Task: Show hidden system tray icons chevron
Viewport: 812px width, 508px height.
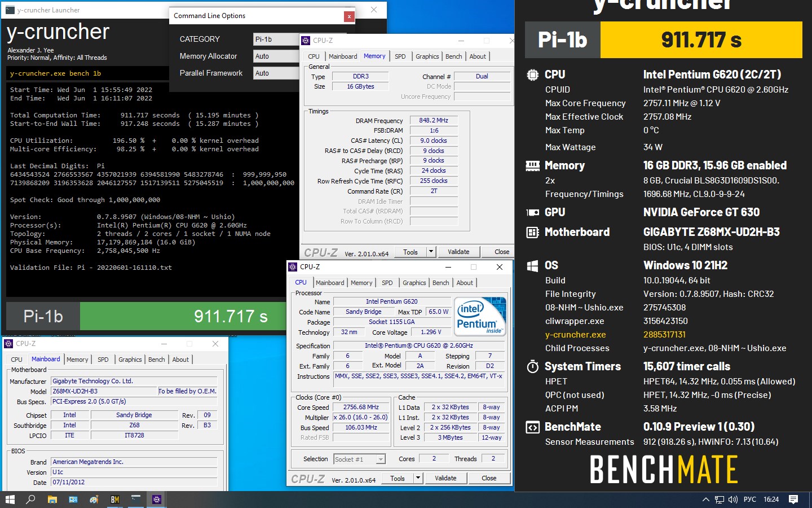Action: pos(705,500)
